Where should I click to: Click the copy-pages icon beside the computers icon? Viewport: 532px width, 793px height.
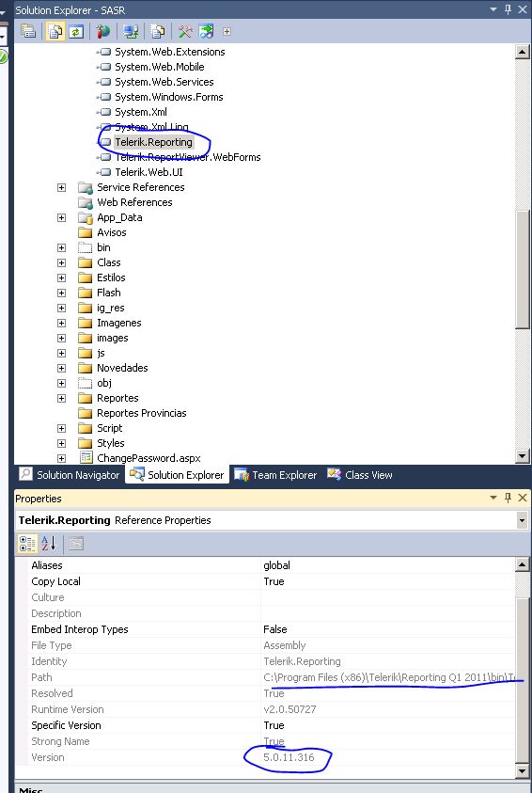[x=158, y=31]
